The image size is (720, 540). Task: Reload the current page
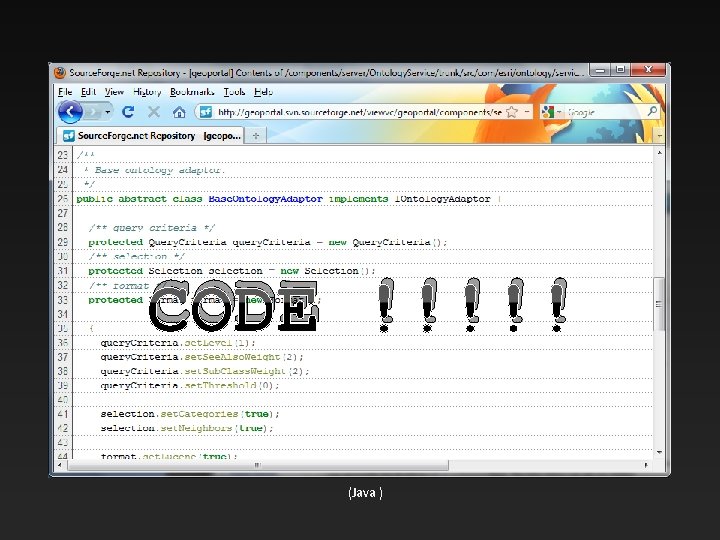[128, 112]
